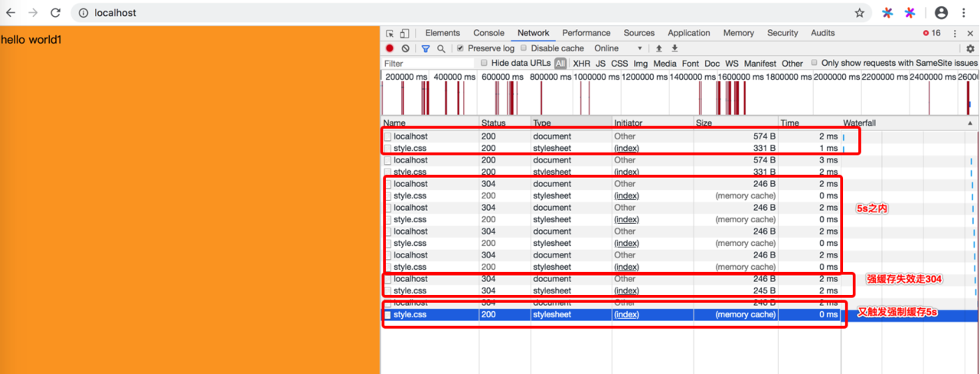980x374 pixels.
Task: Toggle the Preserve log checkbox
Action: coord(460,48)
